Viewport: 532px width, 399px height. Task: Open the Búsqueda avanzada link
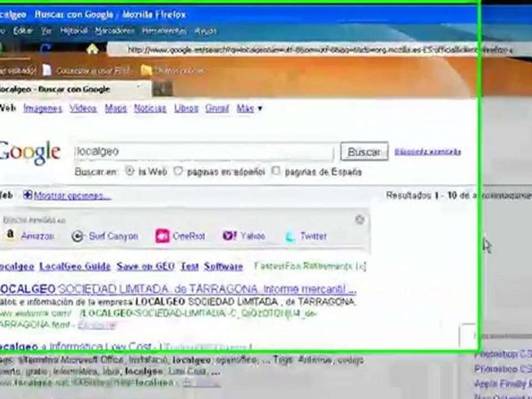(x=427, y=151)
